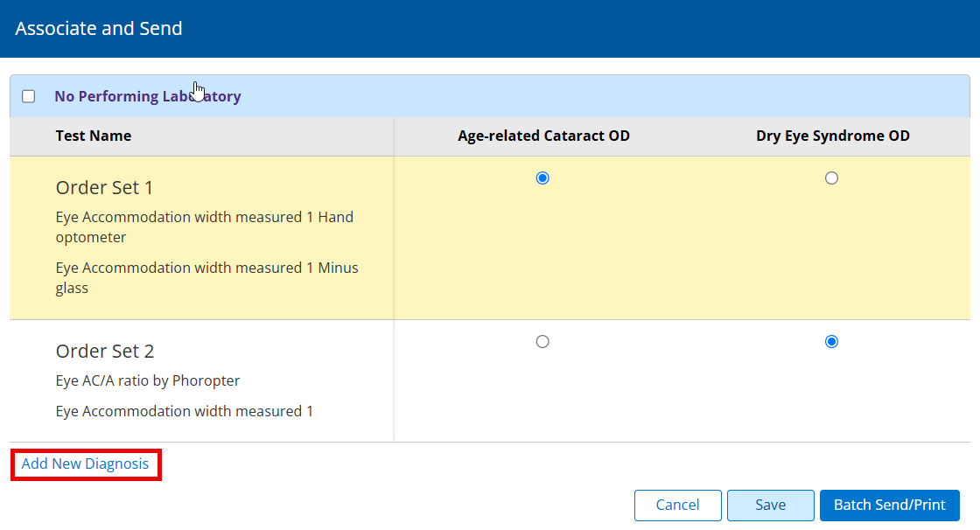Click last Eye Accommodation test in Order Set 2
Image resolution: width=980 pixels, height=530 pixels.
click(x=184, y=411)
